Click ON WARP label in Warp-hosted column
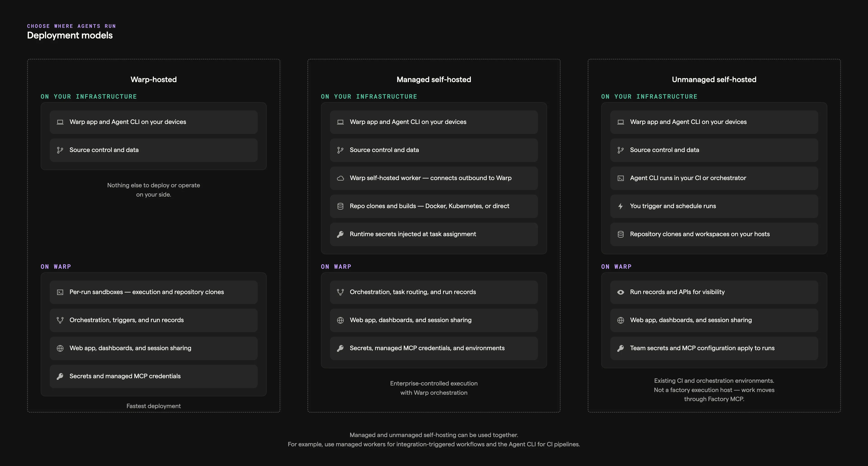Image resolution: width=868 pixels, height=466 pixels. [56, 267]
